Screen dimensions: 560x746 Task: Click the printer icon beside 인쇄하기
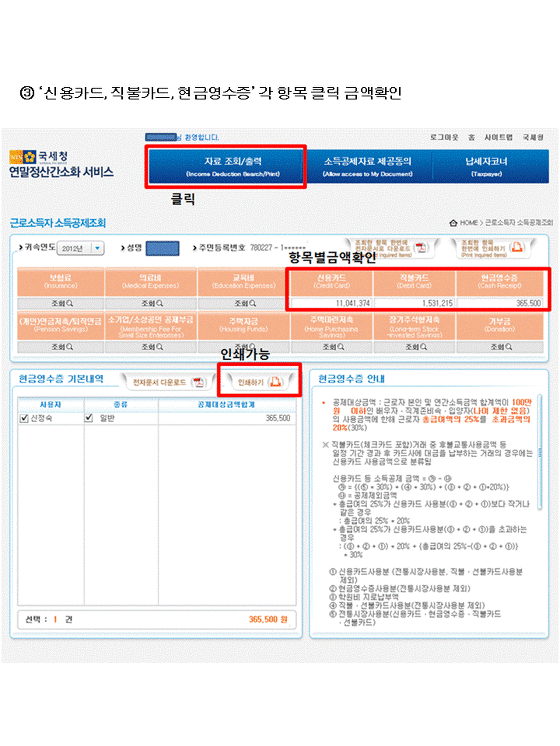click(275, 382)
